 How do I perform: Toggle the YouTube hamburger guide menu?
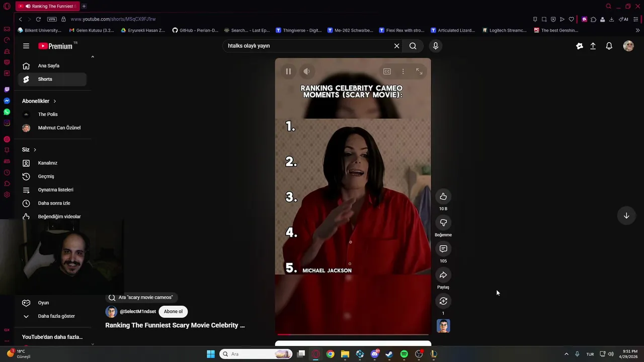(x=26, y=46)
